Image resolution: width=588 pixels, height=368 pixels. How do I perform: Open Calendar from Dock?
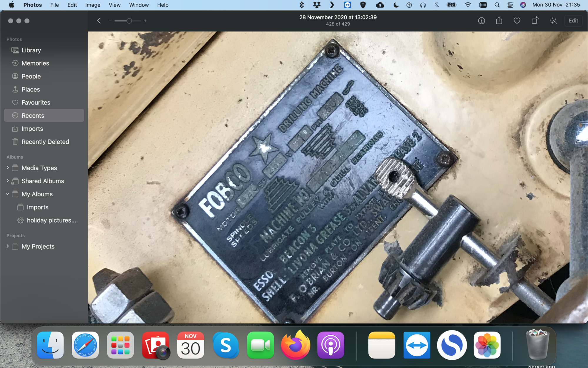click(191, 345)
